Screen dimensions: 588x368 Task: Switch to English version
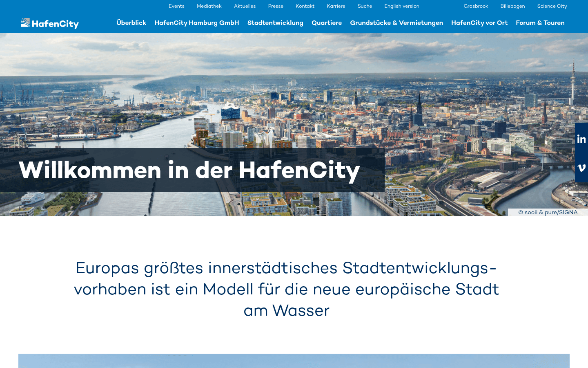coord(402,6)
